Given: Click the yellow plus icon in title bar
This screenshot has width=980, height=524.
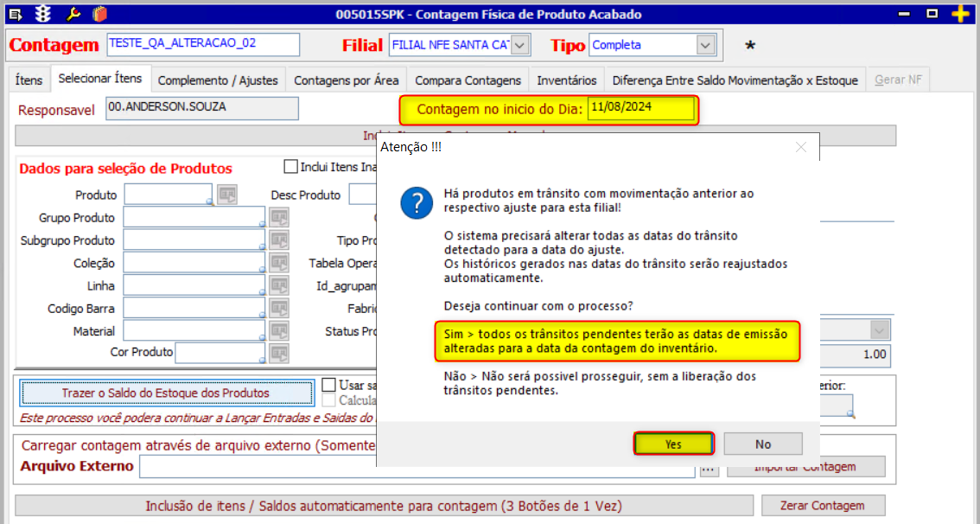Looking at the screenshot, I should point(960,14).
